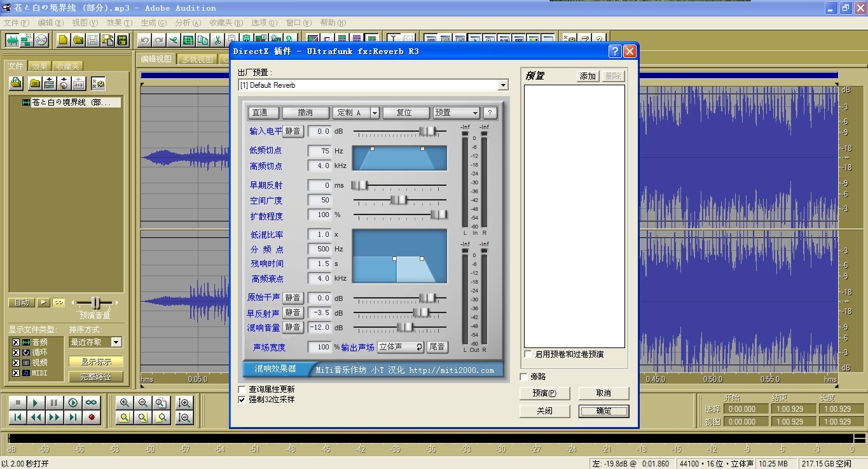Click the rewind transport button
Viewport: 868px width, 469px height.
[36, 417]
